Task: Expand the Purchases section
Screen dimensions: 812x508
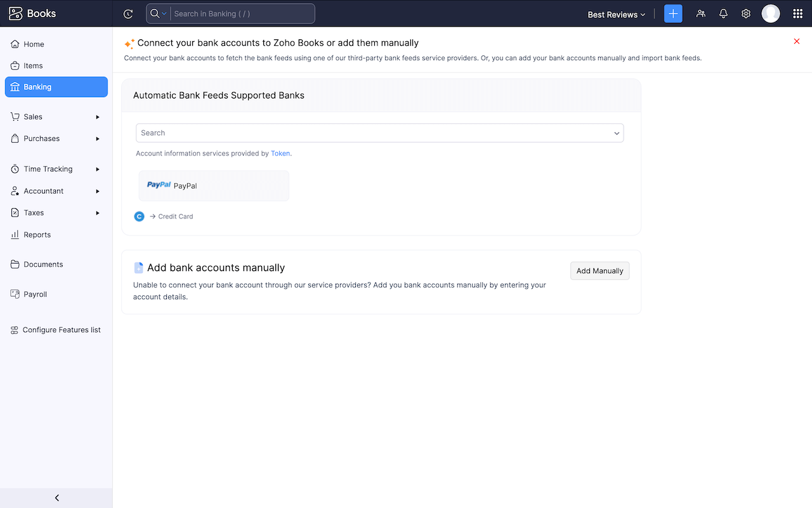Action: (41, 138)
